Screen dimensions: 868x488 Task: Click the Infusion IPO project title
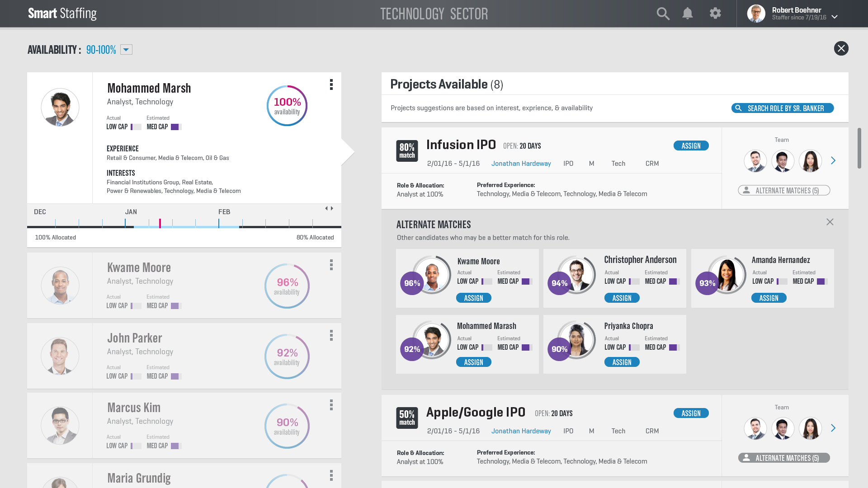(461, 145)
